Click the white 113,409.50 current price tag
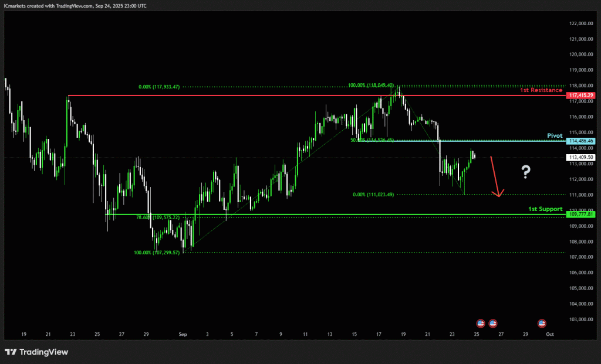601x364 pixels. click(x=581, y=158)
